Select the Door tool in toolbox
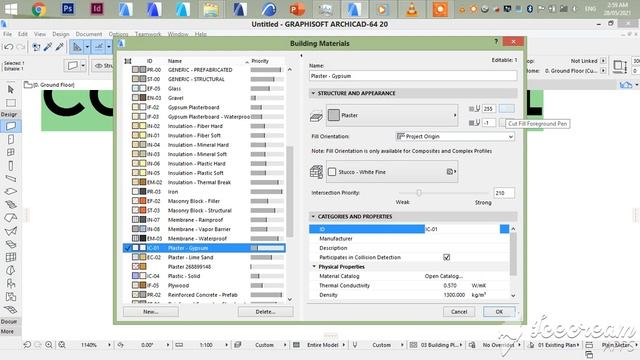 click(x=11, y=139)
